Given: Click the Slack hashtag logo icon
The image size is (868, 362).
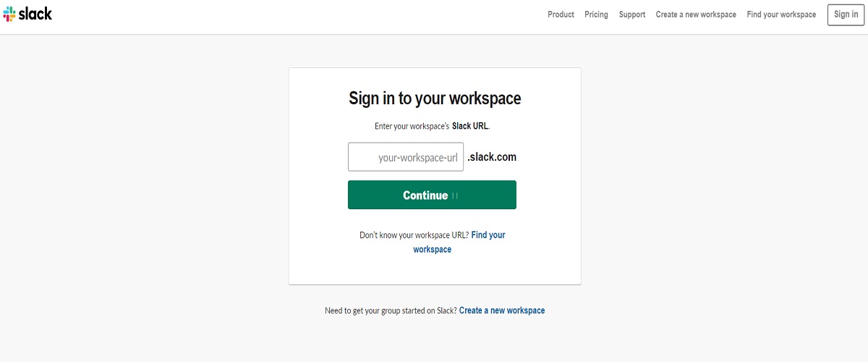Looking at the screenshot, I should click(x=10, y=14).
